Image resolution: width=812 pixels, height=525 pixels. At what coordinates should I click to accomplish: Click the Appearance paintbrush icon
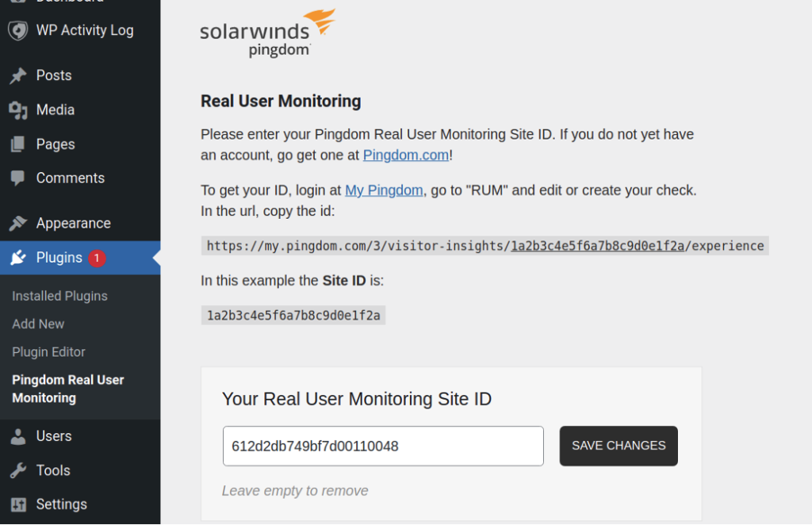18,223
